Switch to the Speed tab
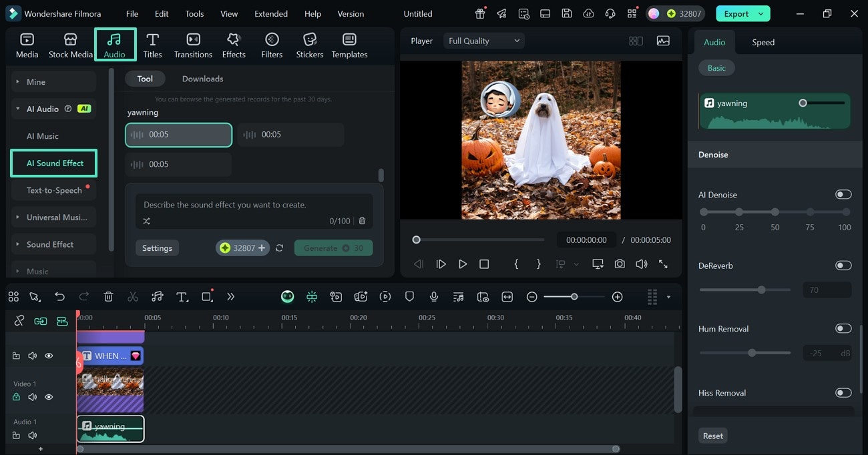 pyautogui.click(x=763, y=42)
